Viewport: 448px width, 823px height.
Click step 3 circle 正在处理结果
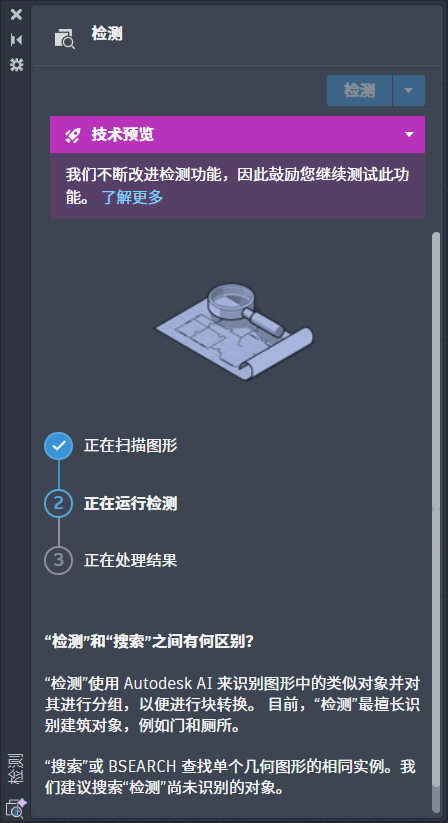point(59,560)
